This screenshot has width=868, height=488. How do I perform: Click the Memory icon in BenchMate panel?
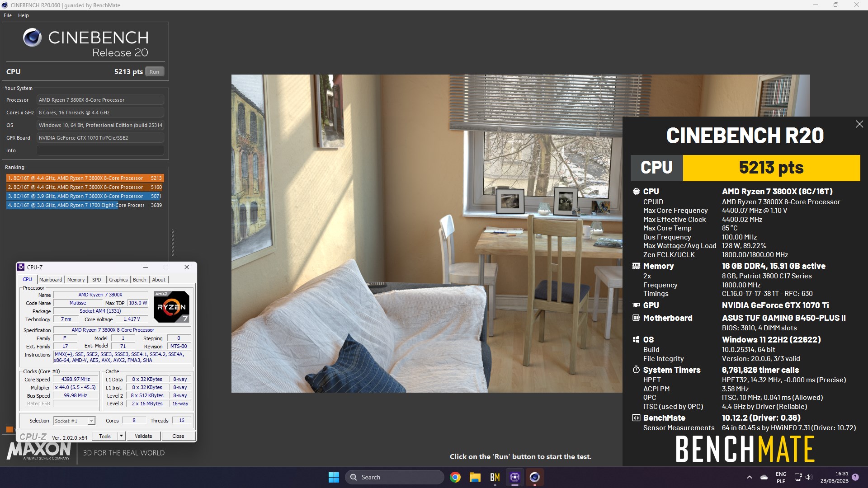point(636,266)
